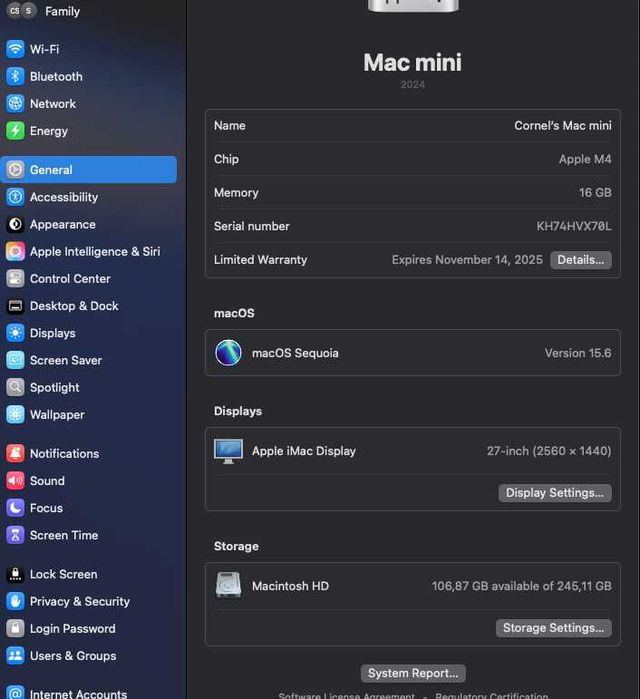Click the Internet Accounts at-sign icon
640x699 pixels.
pos(15,693)
